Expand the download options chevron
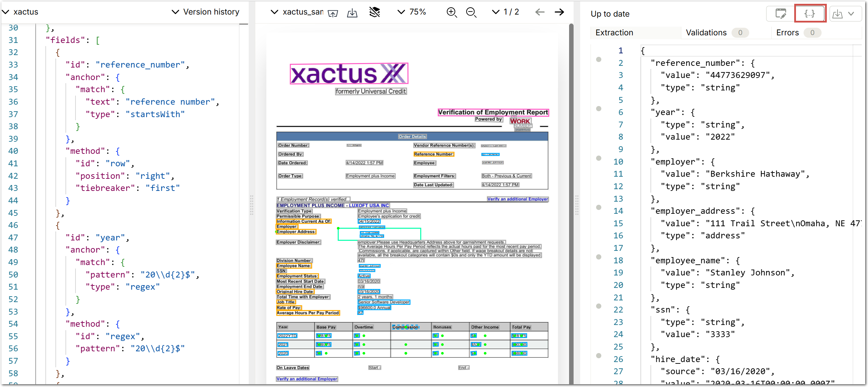 coord(851,14)
